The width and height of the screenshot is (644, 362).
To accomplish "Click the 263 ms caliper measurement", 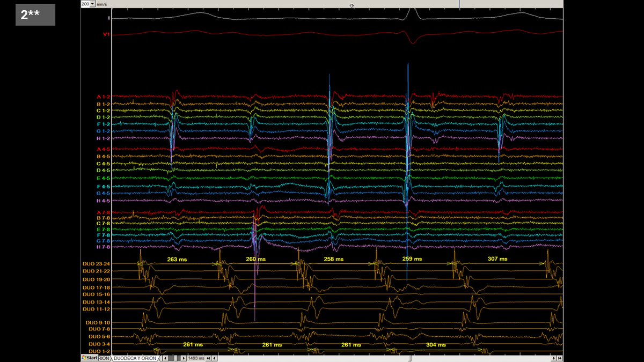I will pos(177,259).
